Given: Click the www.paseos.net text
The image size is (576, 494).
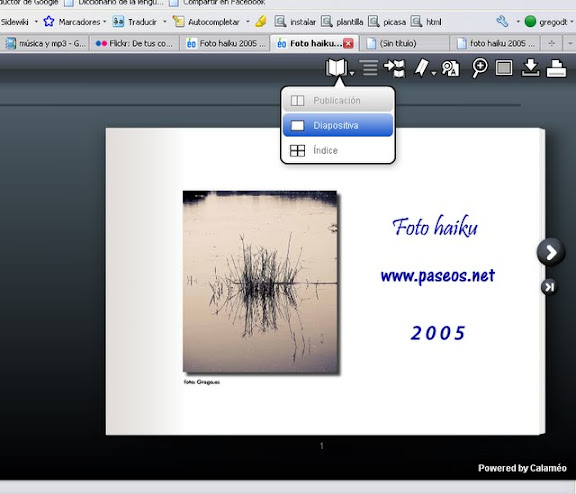Looking at the screenshot, I should point(438,276).
